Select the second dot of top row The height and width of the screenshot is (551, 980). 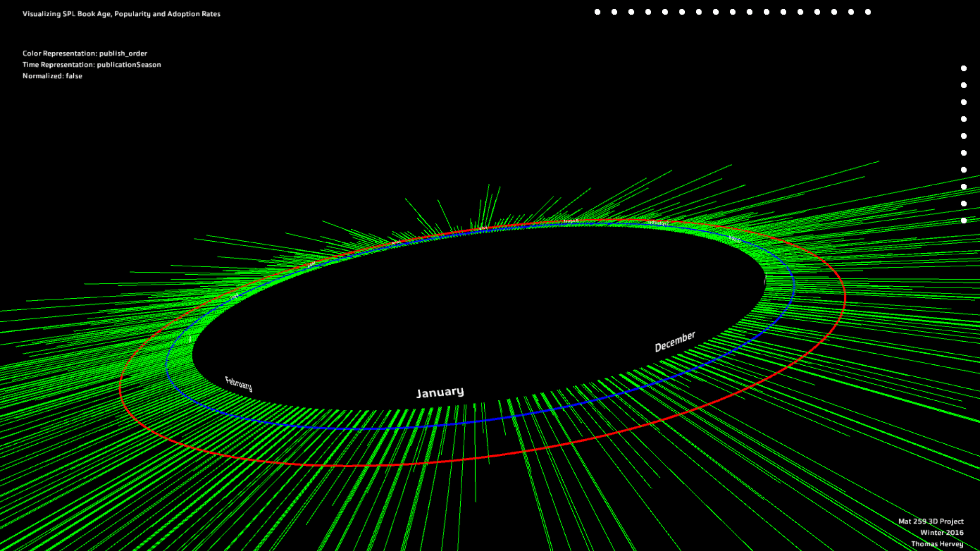pos(614,12)
